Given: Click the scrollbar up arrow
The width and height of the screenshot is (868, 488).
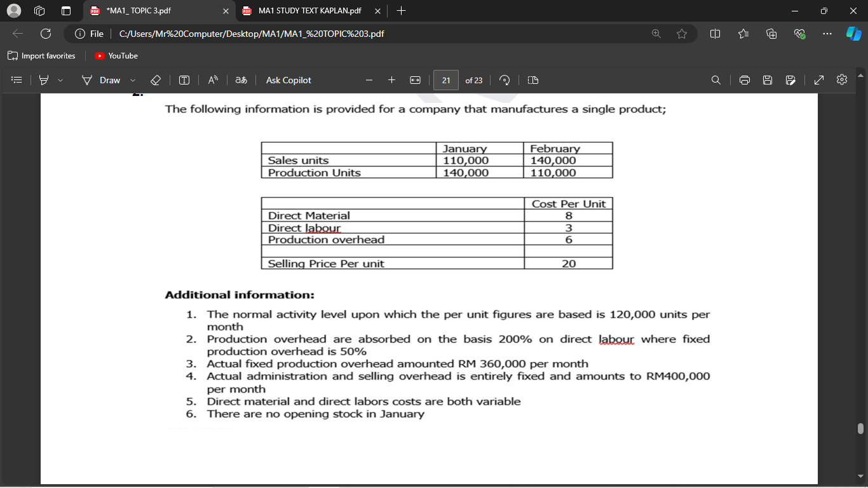Looking at the screenshot, I should click(x=861, y=76).
